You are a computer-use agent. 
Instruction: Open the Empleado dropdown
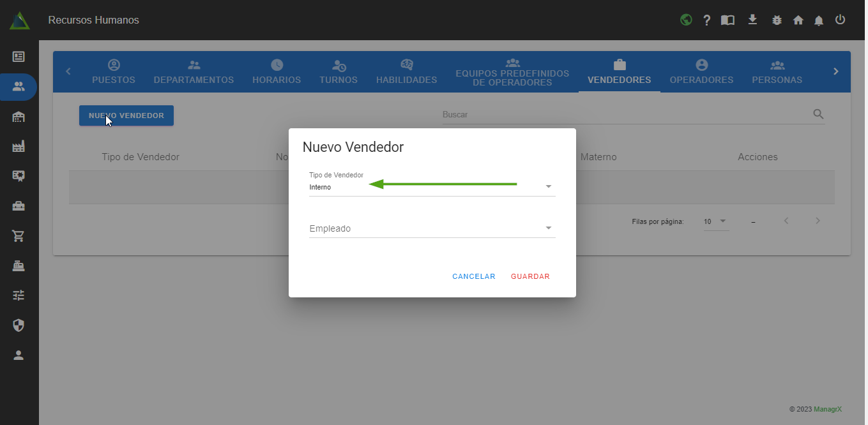432,228
